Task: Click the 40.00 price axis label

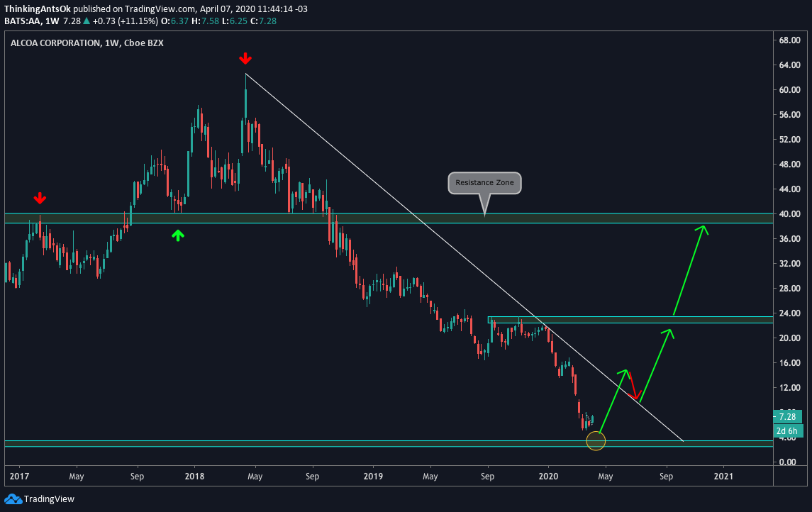Action: (790, 214)
